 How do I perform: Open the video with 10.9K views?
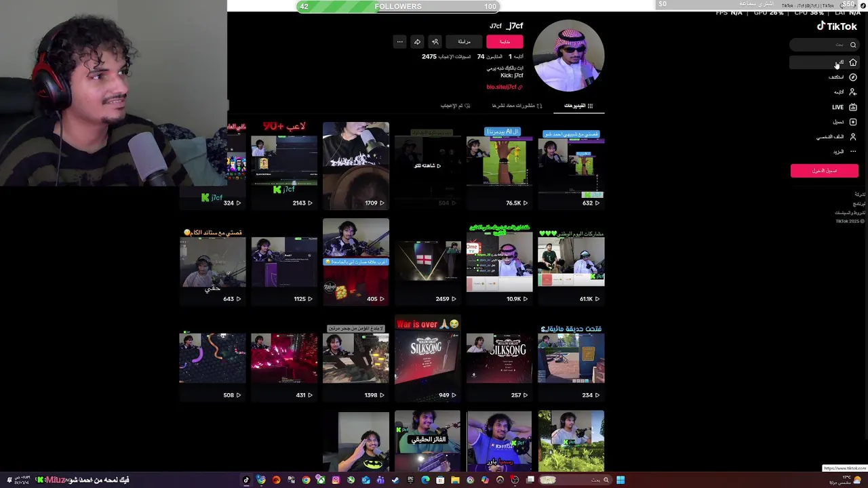click(x=499, y=262)
